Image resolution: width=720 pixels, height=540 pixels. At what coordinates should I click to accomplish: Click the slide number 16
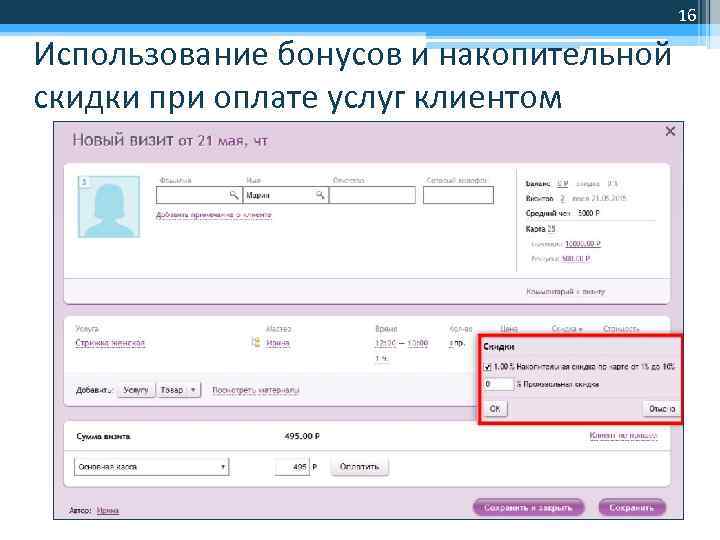tap(687, 15)
